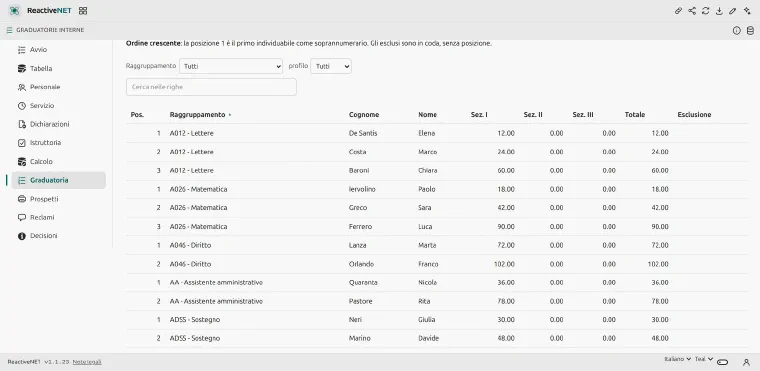Click the name Davide
The width and height of the screenshot is (760, 371).
pos(428,339)
